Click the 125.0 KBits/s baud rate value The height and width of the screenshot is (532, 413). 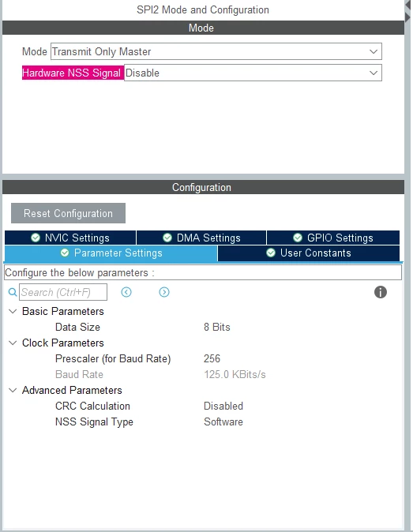[x=235, y=375]
